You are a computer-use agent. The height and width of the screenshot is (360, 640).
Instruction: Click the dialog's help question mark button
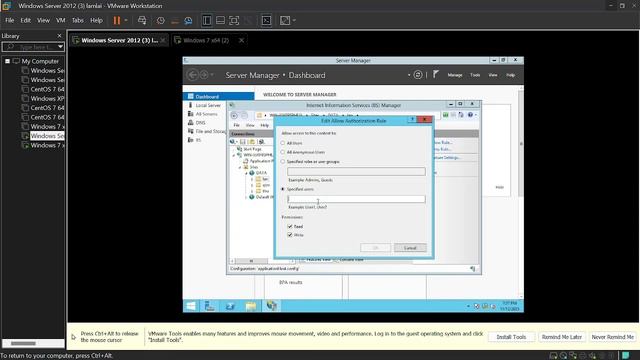point(412,120)
